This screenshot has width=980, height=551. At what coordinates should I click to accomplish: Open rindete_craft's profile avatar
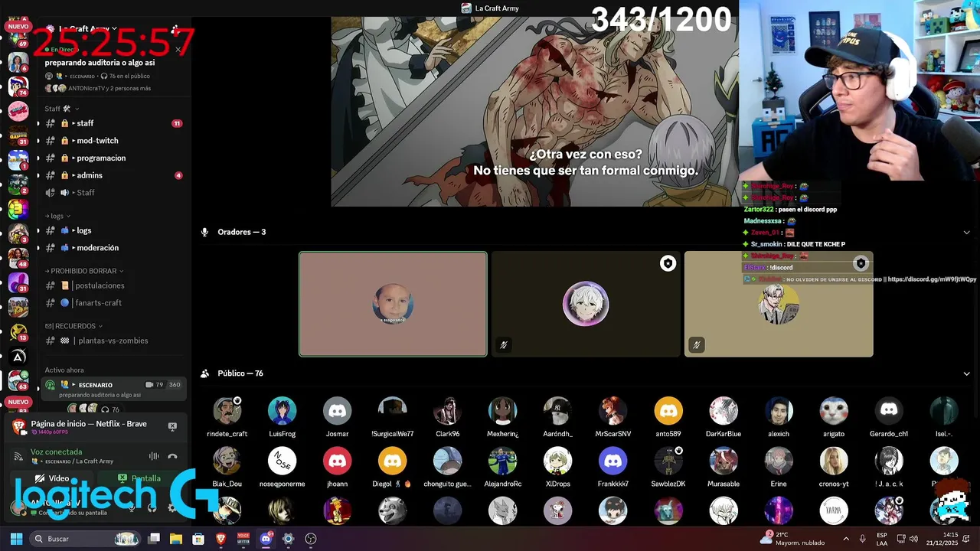(227, 411)
